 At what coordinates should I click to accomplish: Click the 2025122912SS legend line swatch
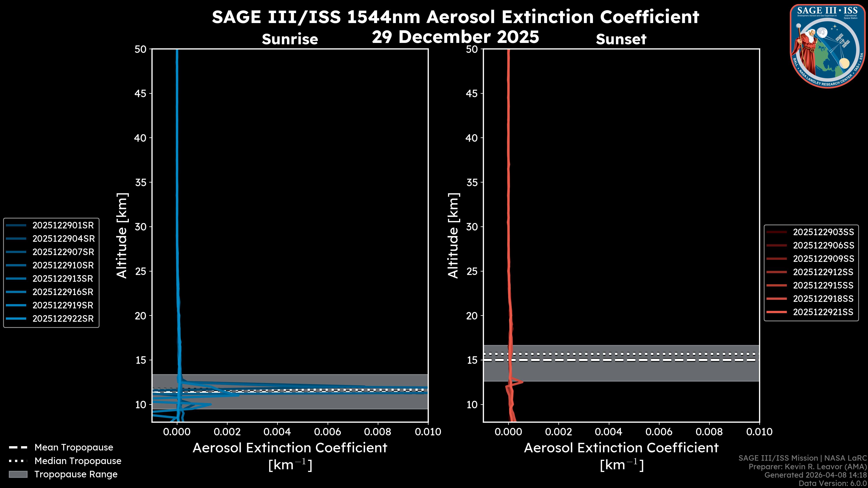(776, 272)
